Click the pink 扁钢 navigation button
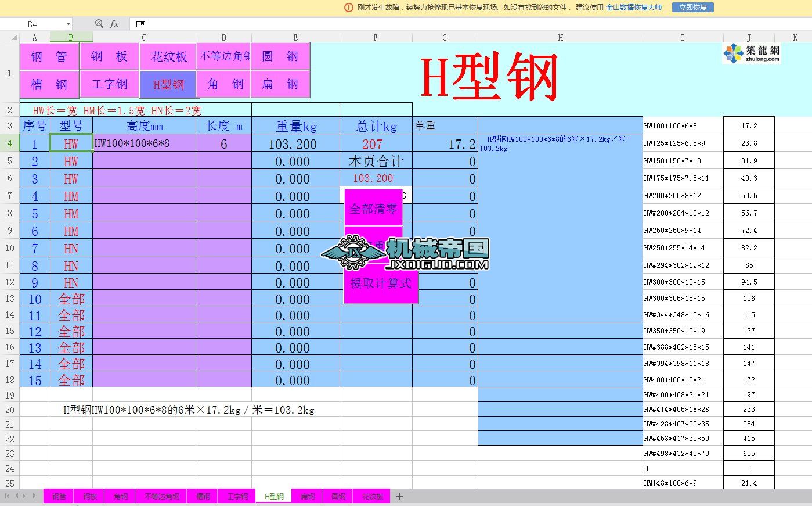 [x=280, y=84]
